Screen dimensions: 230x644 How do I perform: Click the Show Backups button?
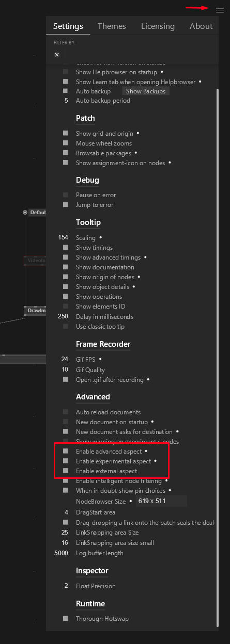coord(146,91)
